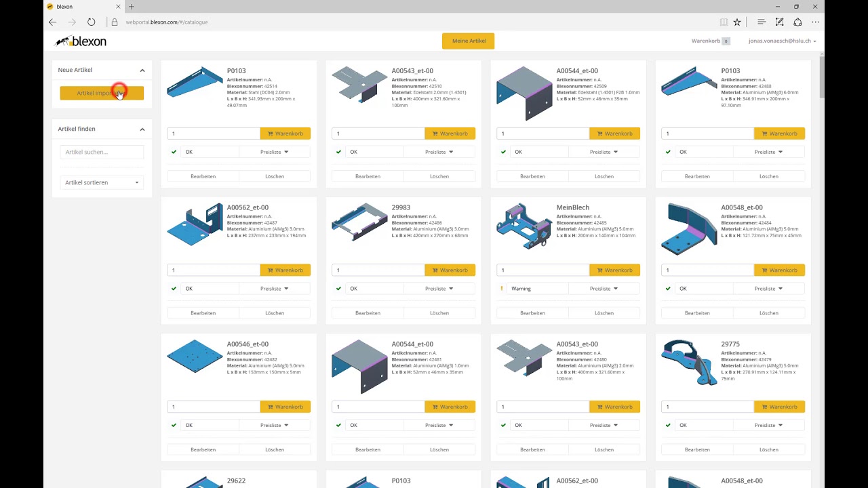
Task: Click the quantity field on the 29775 card
Action: [x=707, y=407]
